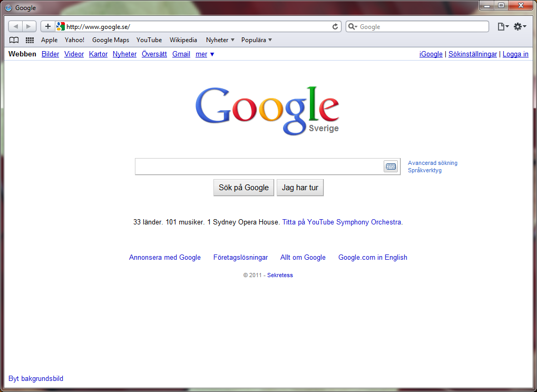
Task: Select the Webben tab
Action: (x=22, y=54)
